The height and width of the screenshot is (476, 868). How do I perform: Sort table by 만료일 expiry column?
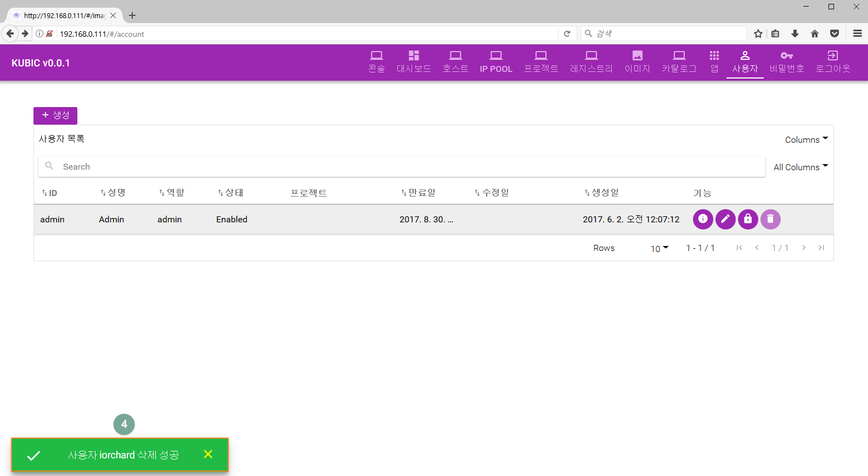[418, 193]
